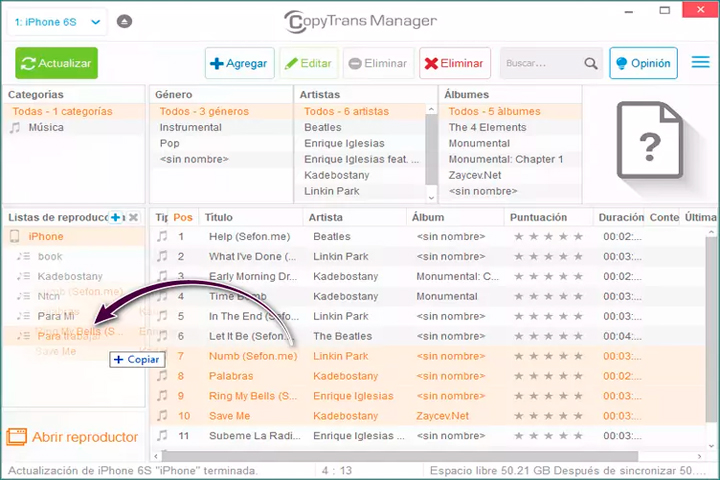
Task: Sort by the Duración column header
Action: point(621,217)
